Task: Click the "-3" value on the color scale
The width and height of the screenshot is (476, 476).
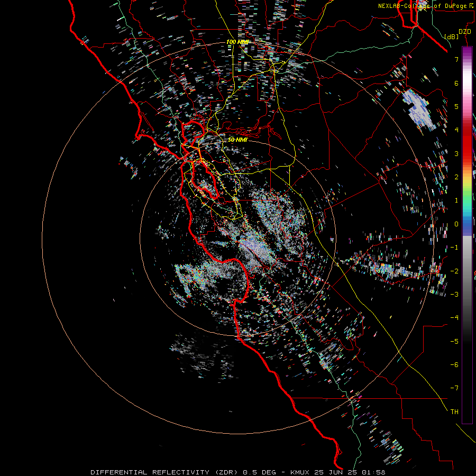Action: point(454,294)
